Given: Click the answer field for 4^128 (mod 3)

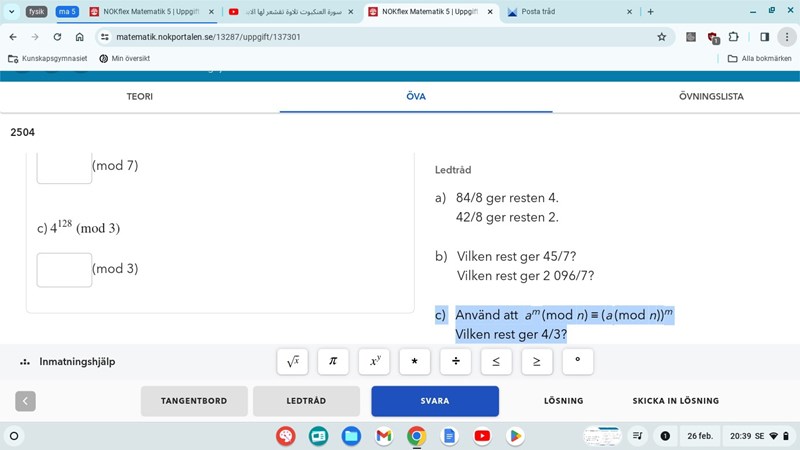Looking at the screenshot, I should pos(64,269).
